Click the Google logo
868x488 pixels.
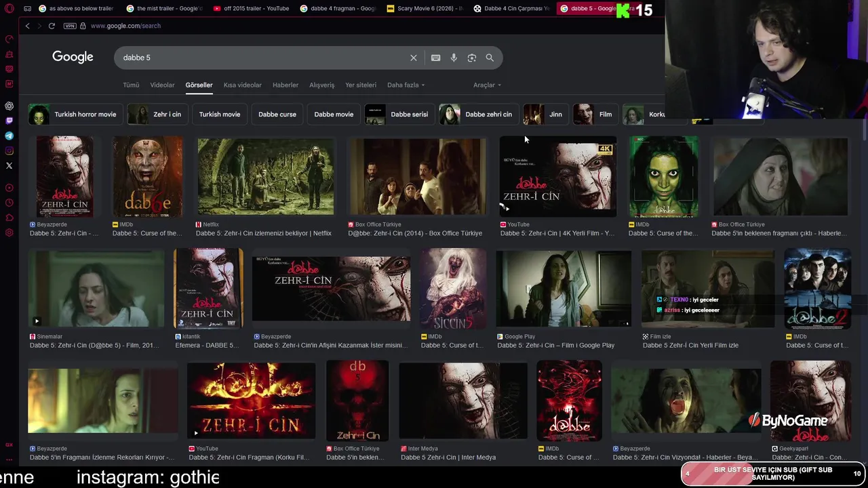pos(73,58)
